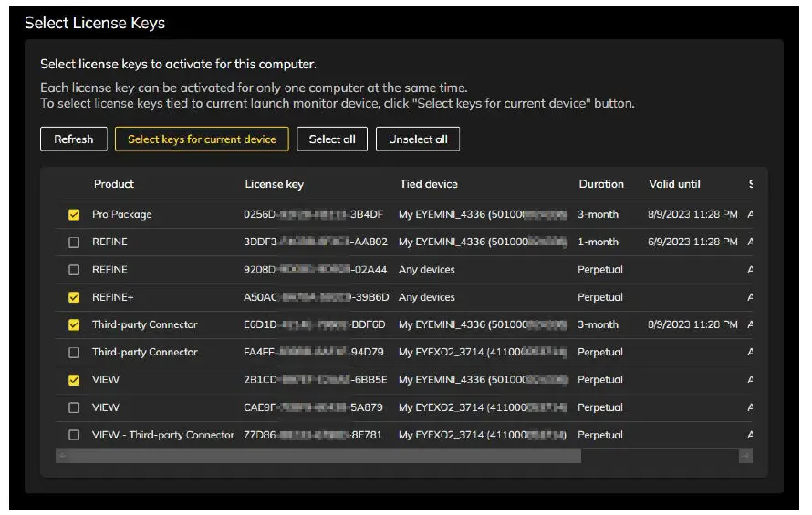Click EYEMINI_4336 device in the Pro Package row
The width and height of the screenshot is (812, 515).
[x=483, y=214]
